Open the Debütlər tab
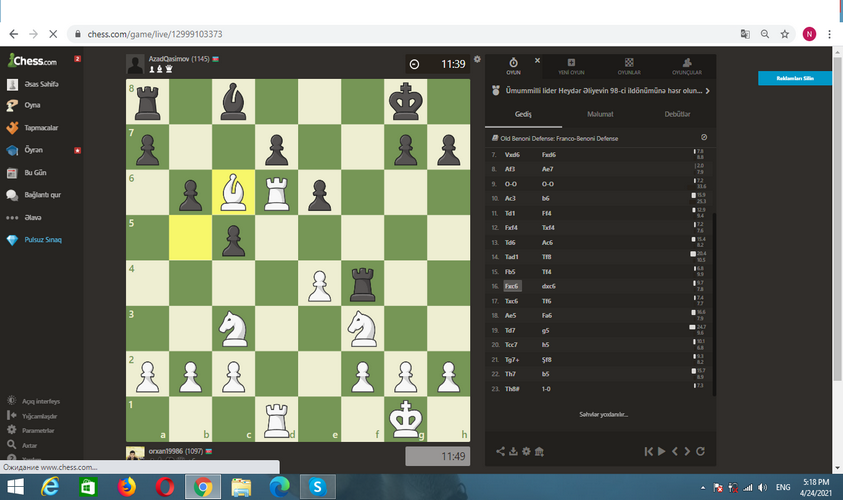Image resolution: width=843 pixels, height=500 pixels. [677, 115]
